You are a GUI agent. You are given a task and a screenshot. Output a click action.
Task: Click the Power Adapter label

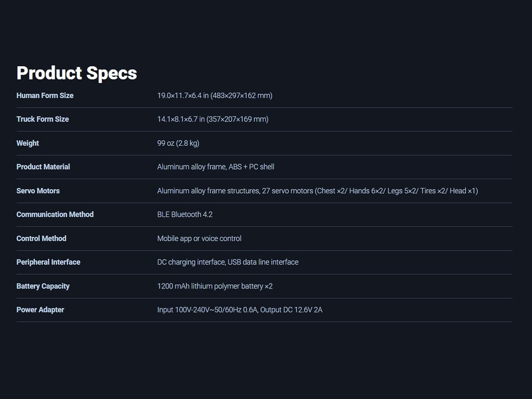[x=40, y=310]
